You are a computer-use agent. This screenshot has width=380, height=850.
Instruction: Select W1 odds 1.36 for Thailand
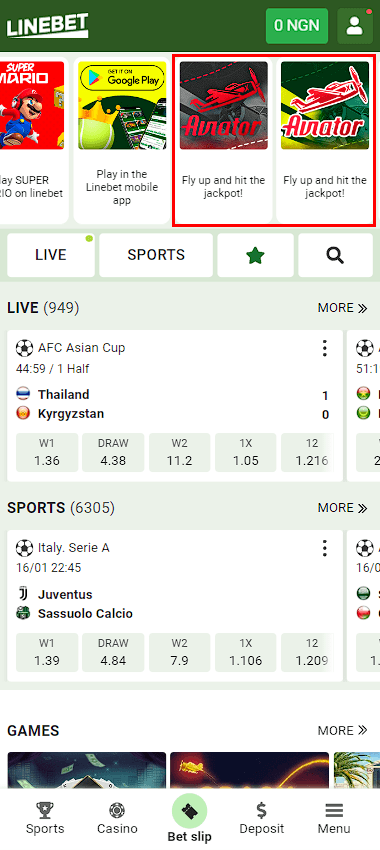point(47,452)
